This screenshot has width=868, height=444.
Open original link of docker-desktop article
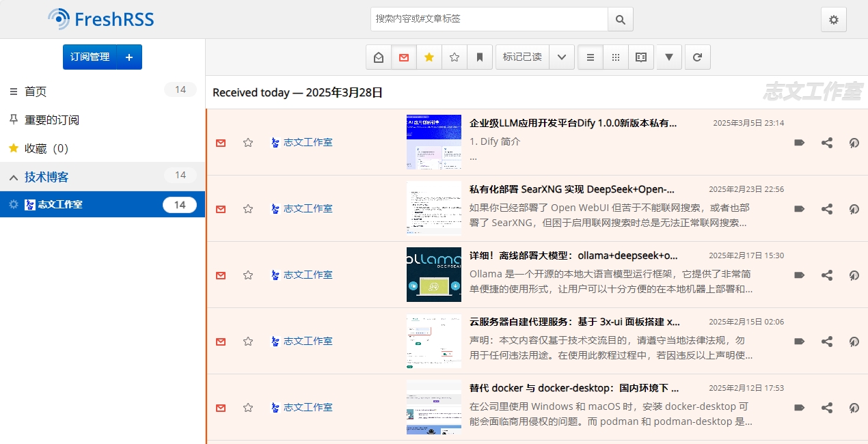[x=854, y=408]
